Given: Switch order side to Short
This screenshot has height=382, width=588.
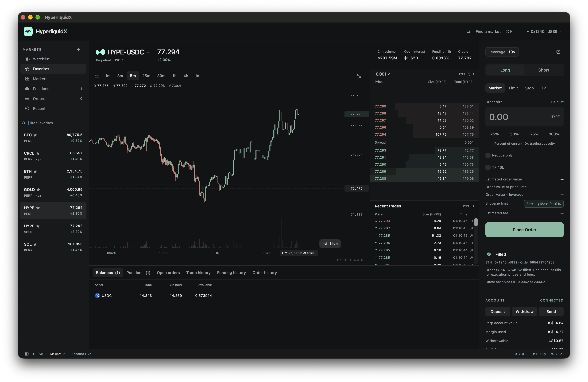Looking at the screenshot, I should [544, 70].
